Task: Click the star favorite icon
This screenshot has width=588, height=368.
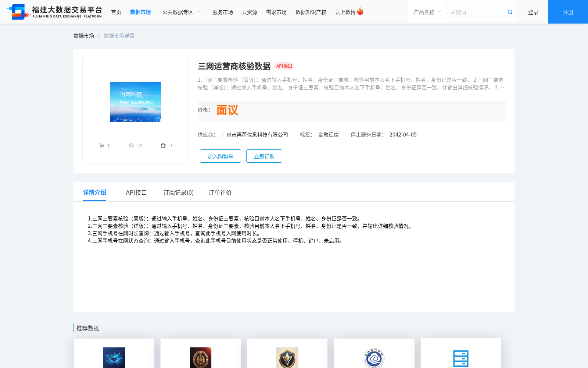Action: (x=163, y=145)
